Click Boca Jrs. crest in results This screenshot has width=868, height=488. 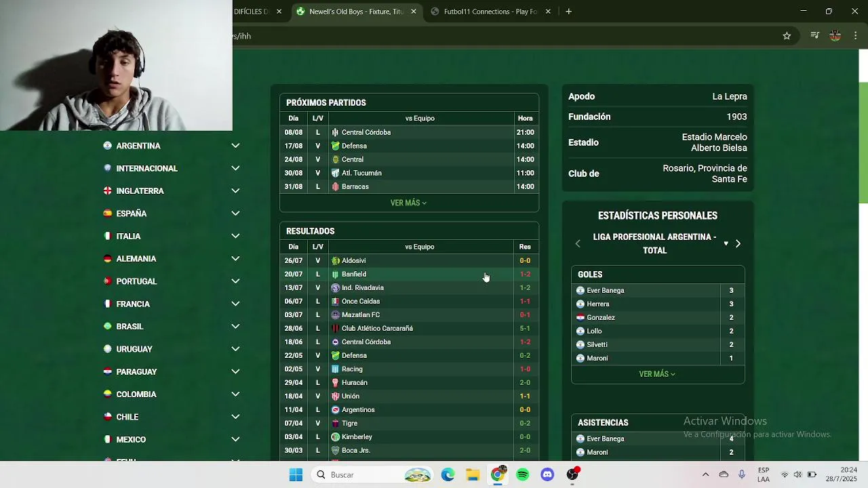(335, 450)
